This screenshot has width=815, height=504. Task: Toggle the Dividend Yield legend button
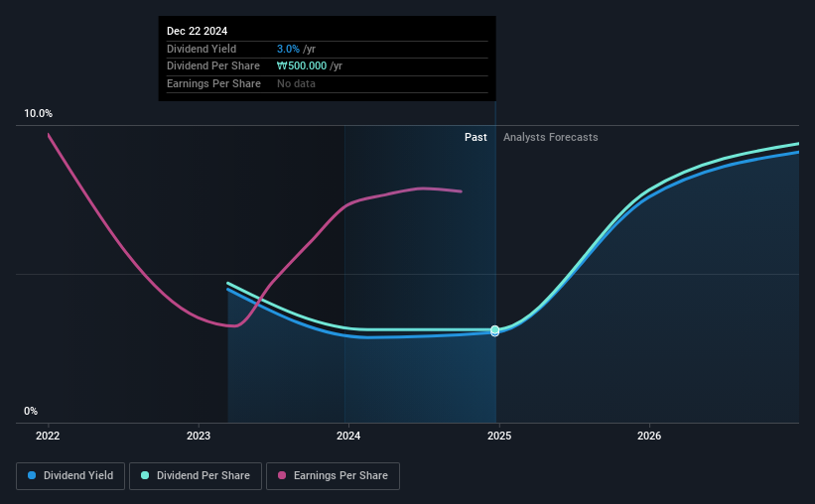[70, 476]
